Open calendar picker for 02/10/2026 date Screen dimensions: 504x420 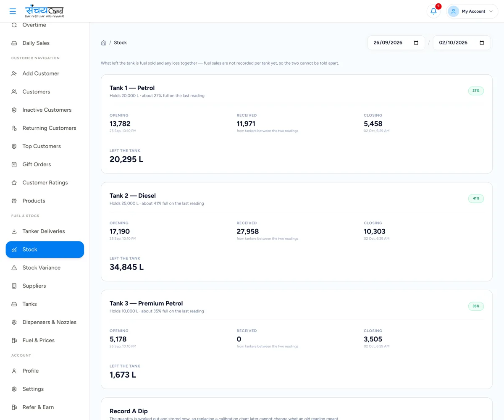pyautogui.click(x=482, y=43)
